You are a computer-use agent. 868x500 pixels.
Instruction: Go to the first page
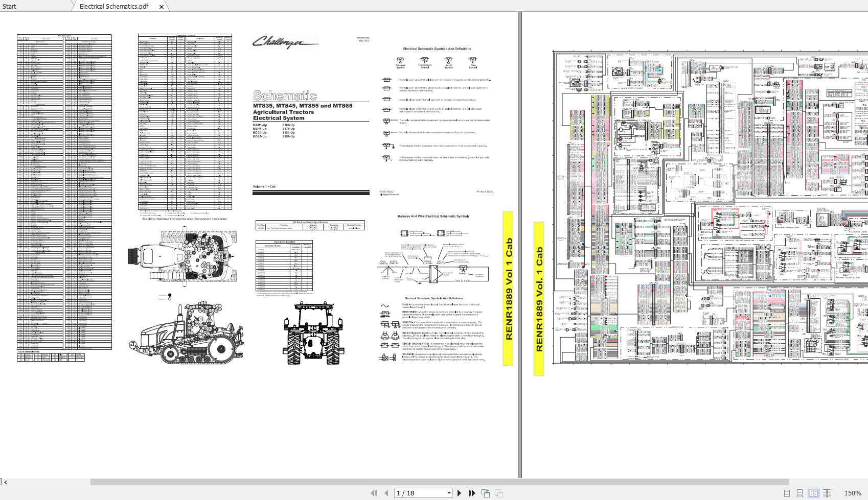[374, 493]
